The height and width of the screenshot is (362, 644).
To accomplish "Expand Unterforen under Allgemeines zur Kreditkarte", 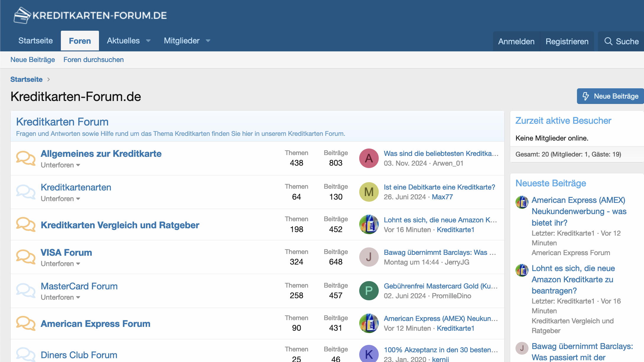I will click(x=61, y=165).
